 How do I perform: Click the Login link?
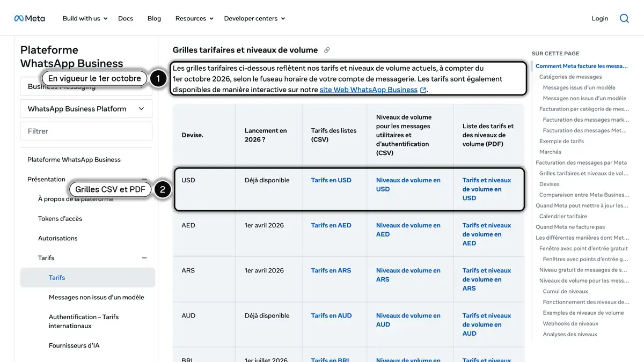click(x=600, y=18)
